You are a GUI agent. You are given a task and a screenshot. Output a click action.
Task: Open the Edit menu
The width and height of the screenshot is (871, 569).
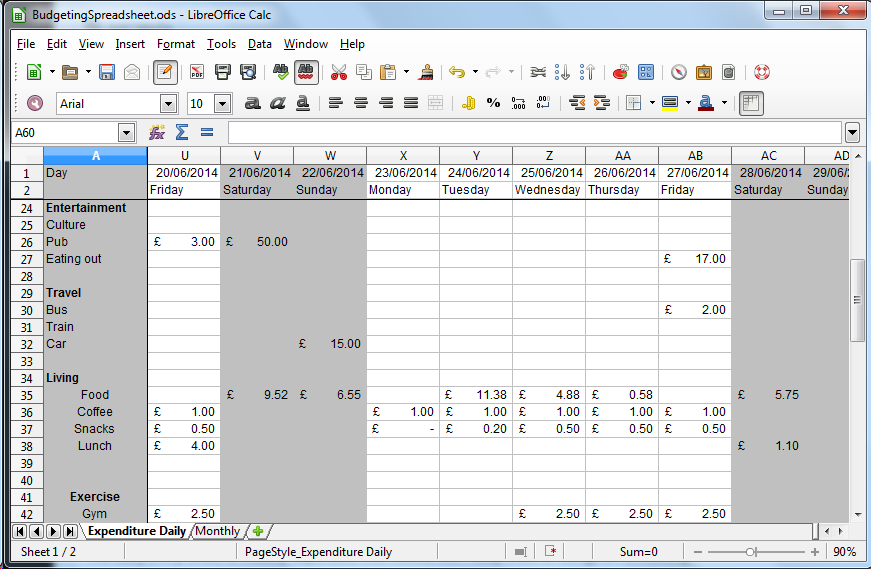(57, 44)
